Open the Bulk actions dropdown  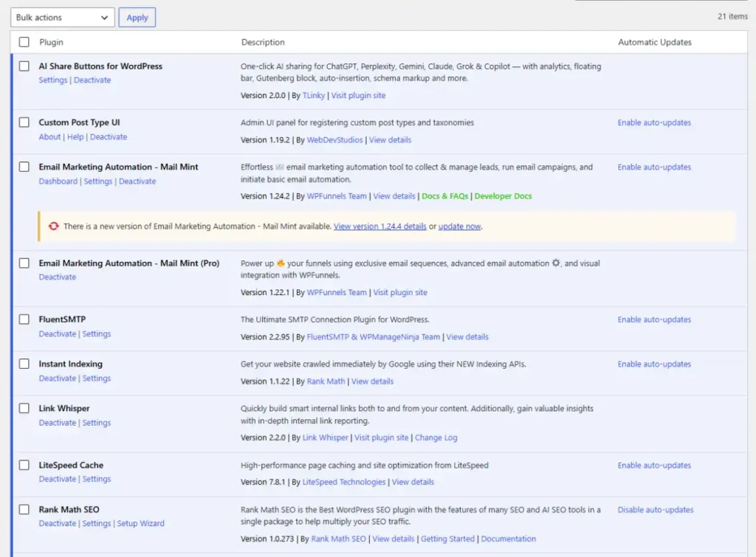[62, 18]
